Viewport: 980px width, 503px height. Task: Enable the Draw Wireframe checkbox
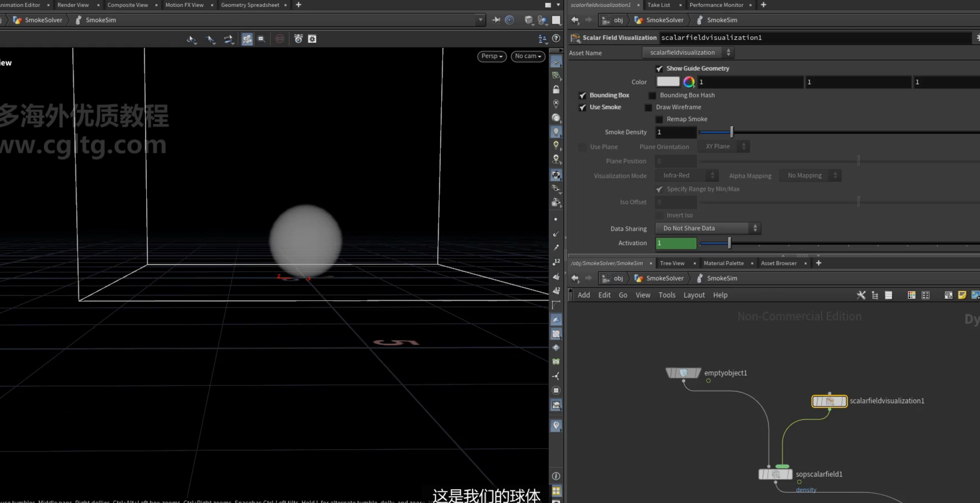(x=649, y=107)
